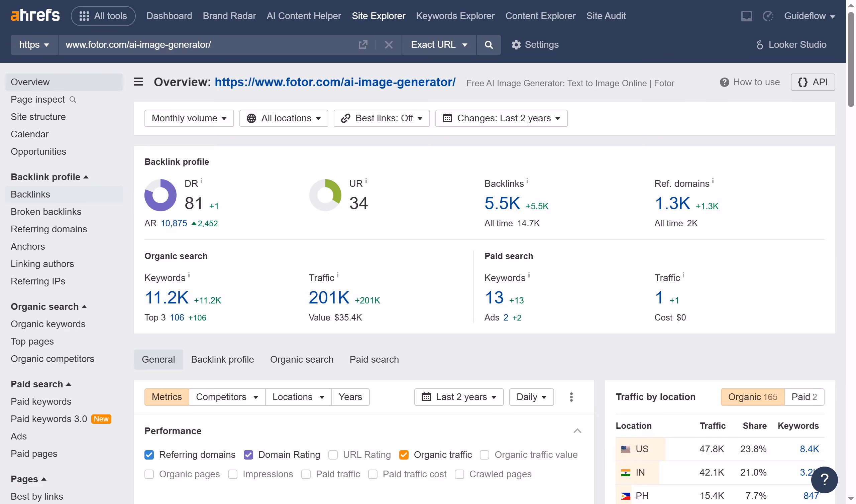Screen dimensions: 856x504
Task: Collapse the Performance section
Action: 577,431
